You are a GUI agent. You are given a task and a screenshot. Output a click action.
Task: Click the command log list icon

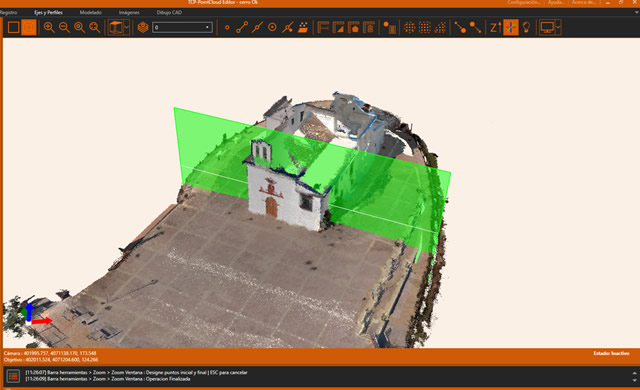[x=13, y=376]
